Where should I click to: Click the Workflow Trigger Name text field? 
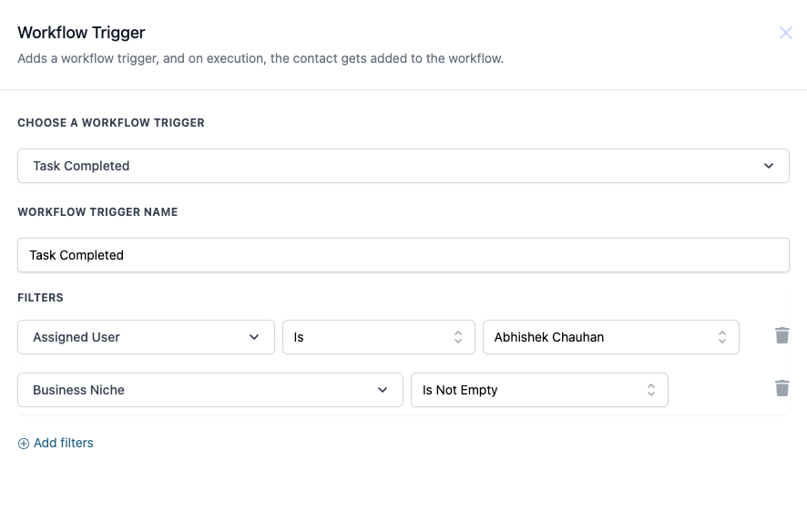(403, 255)
